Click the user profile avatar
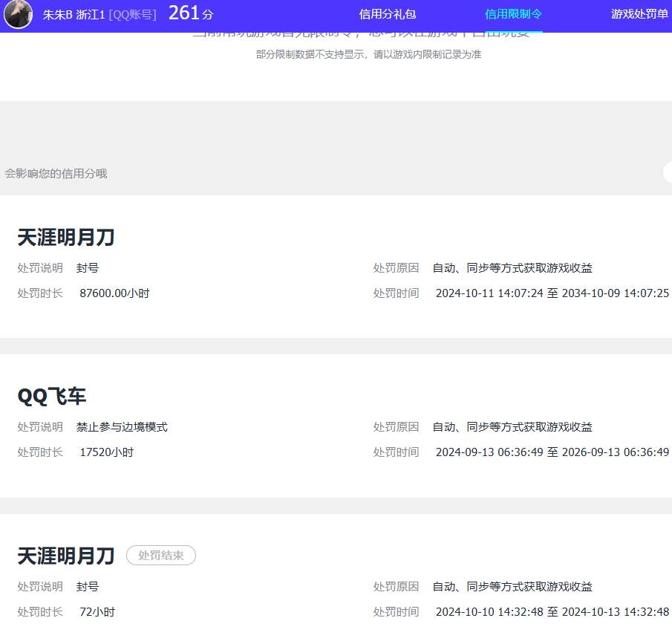Screen dimensions: 672x644 coord(18,14)
